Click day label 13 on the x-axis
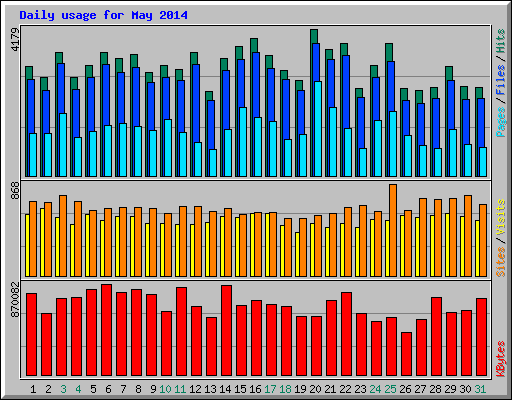Screen dimensions: 512x400 point(210,389)
